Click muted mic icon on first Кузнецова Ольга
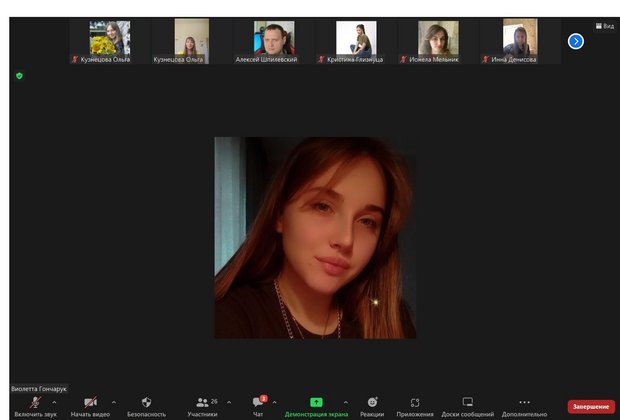Image resolution: width=620 pixels, height=420 pixels. pyautogui.click(x=75, y=59)
